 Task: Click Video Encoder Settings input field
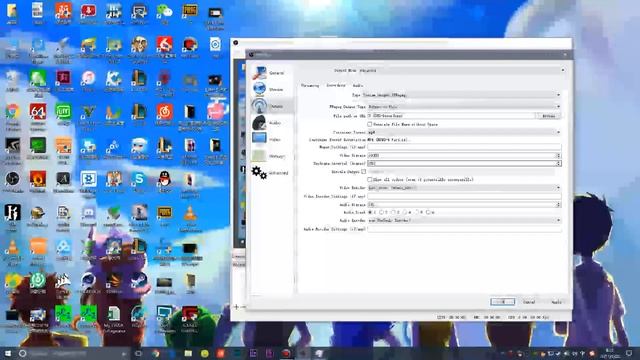click(464, 196)
